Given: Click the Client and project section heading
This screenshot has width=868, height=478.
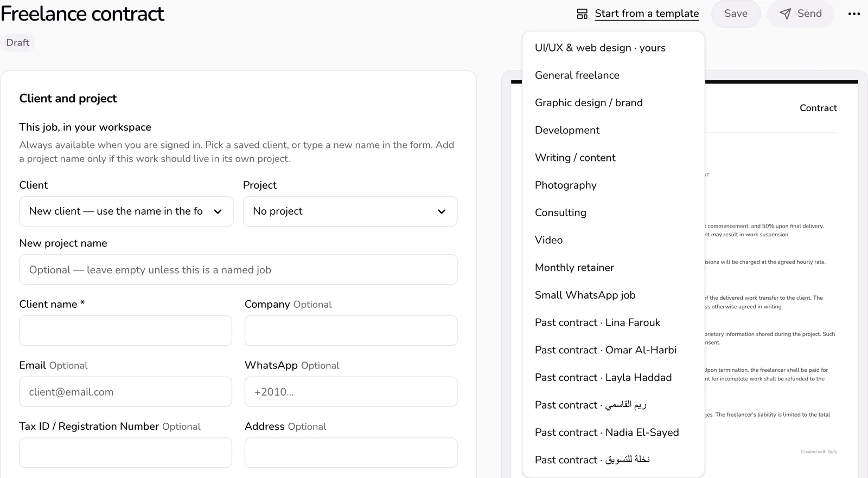Looking at the screenshot, I should 68,98.
